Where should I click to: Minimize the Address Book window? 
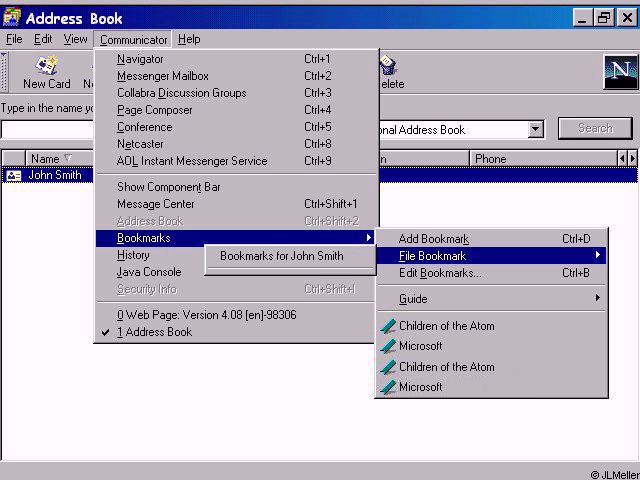(582, 18)
